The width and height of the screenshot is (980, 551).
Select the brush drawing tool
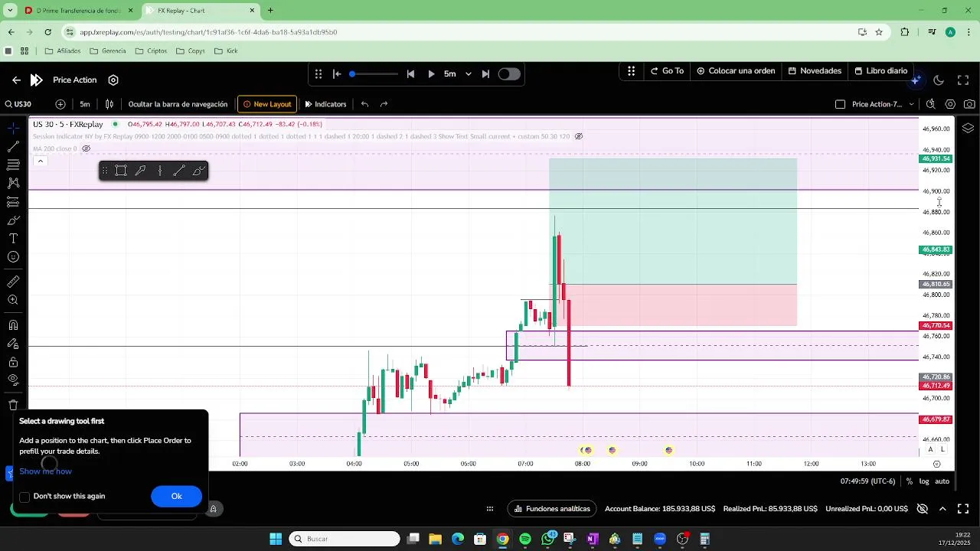coord(13,220)
